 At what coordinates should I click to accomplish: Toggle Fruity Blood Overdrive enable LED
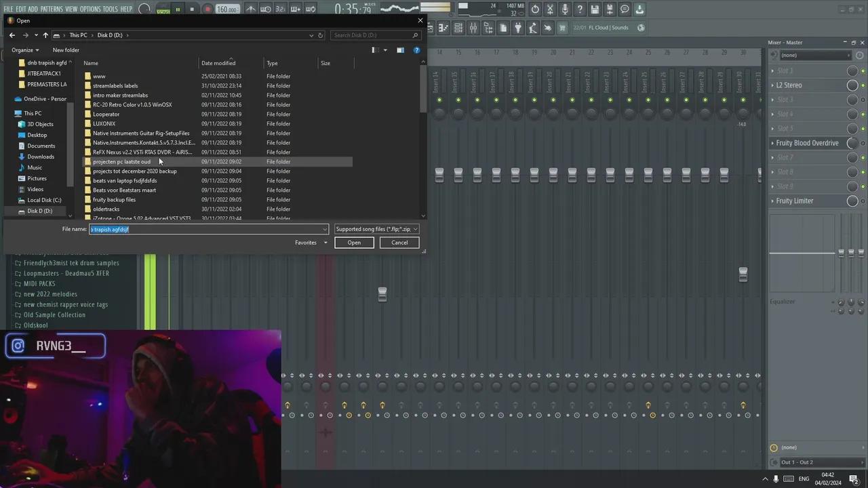point(863,143)
